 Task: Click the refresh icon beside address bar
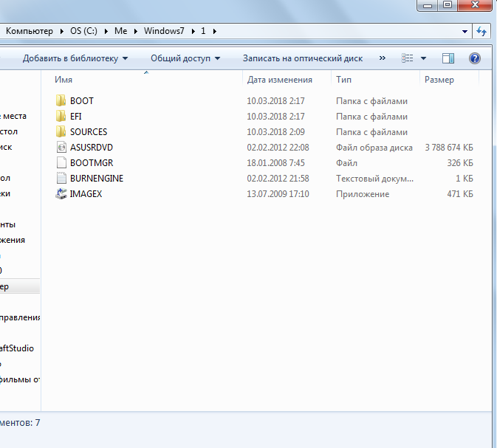tap(481, 31)
